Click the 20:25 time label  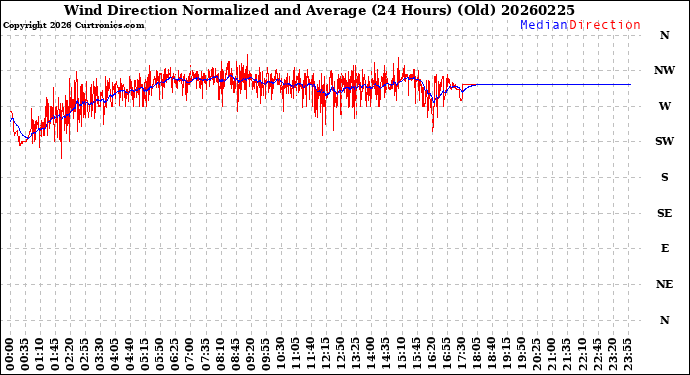click(x=536, y=354)
